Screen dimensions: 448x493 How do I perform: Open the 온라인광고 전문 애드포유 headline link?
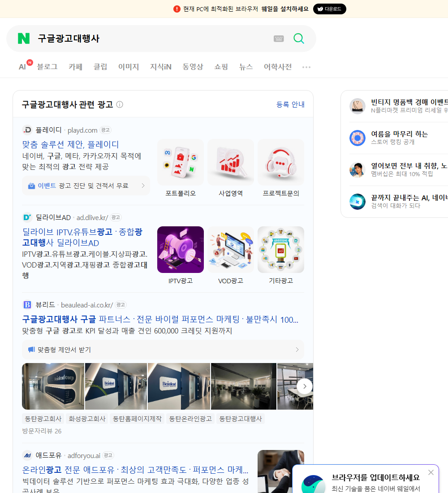[x=135, y=470]
